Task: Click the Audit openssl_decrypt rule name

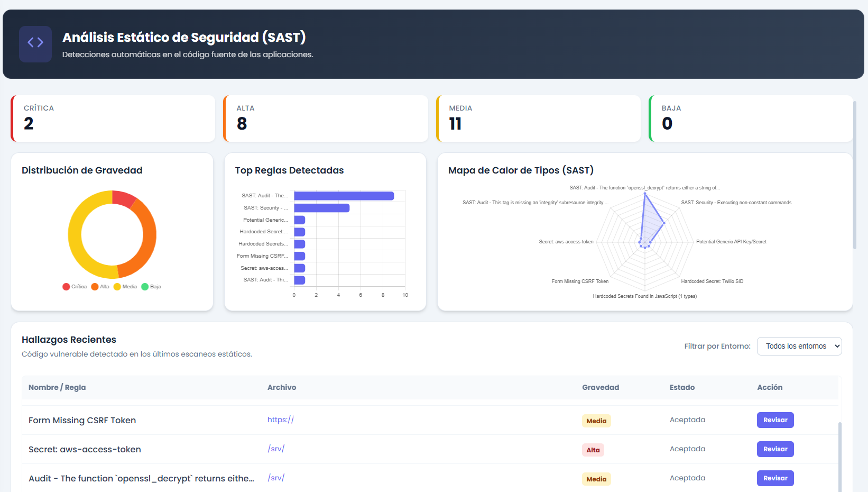Action: tap(141, 478)
